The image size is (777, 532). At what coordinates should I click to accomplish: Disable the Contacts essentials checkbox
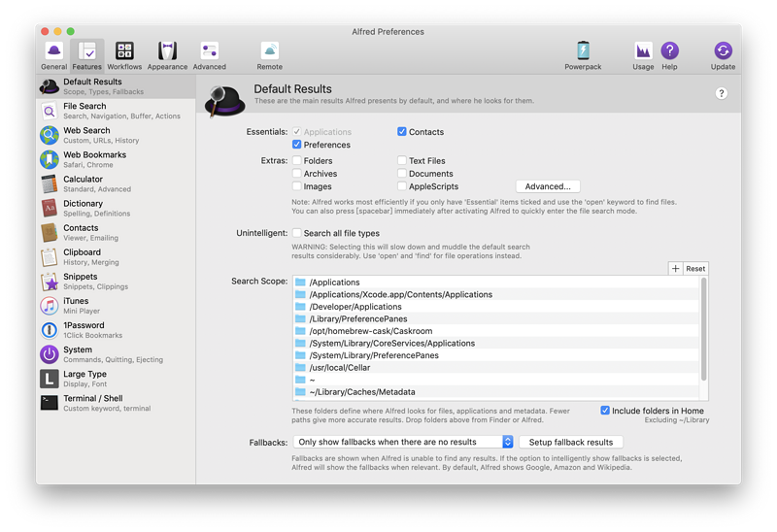point(401,132)
